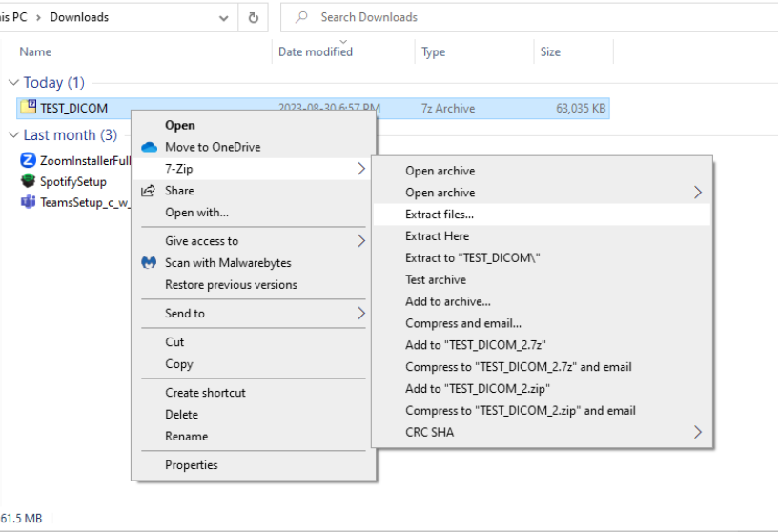
Task: Expand the CRC SHA submenu
Action: [698, 432]
